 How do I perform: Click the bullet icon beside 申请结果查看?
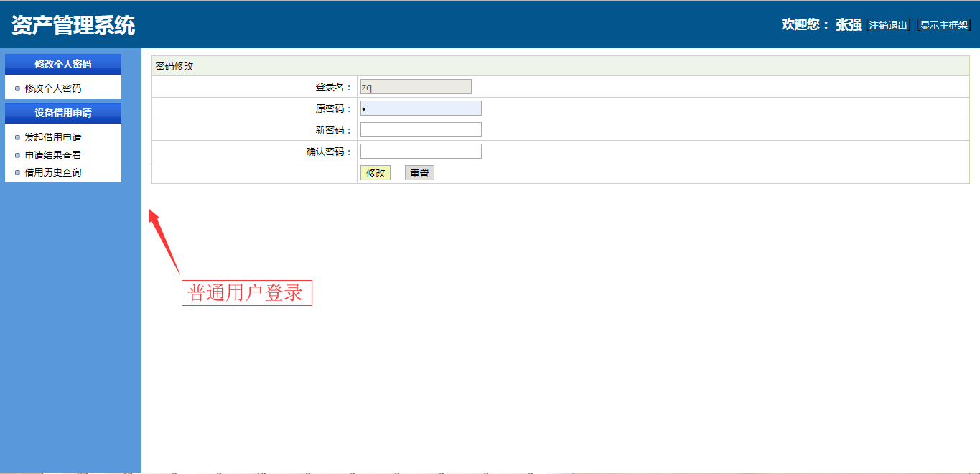click(x=17, y=154)
